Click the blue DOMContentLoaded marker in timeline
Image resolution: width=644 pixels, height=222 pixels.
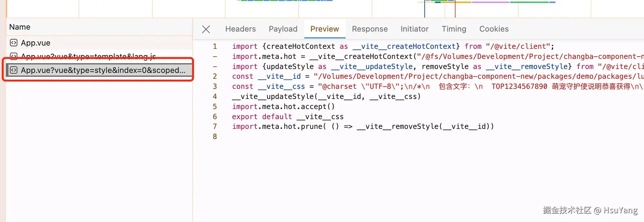[424, 9]
